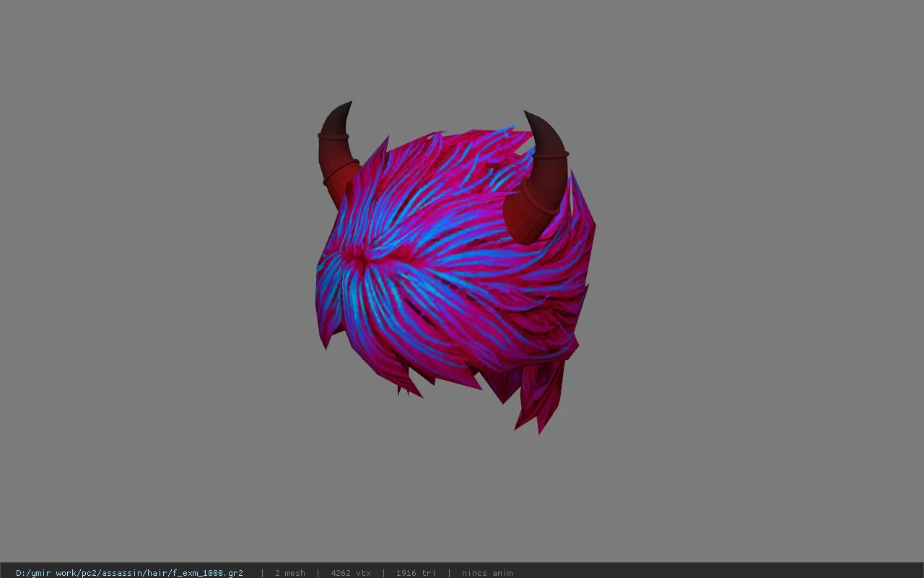Click the '2 mesh' status bar entry
The width and height of the screenshot is (924, 578).
tap(290, 573)
